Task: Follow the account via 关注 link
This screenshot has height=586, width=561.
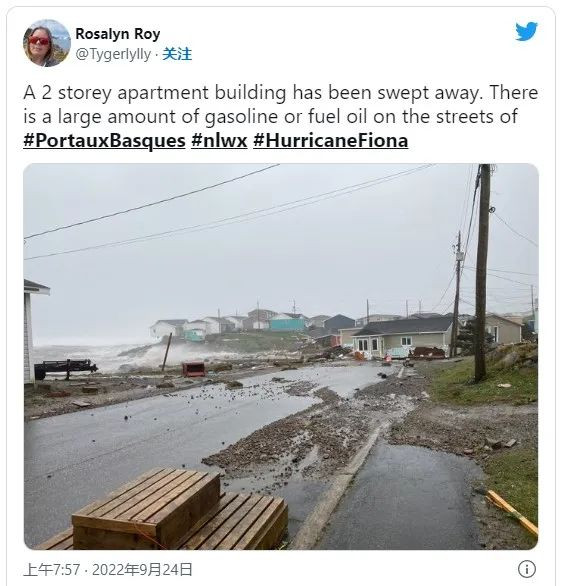Action: tap(177, 54)
